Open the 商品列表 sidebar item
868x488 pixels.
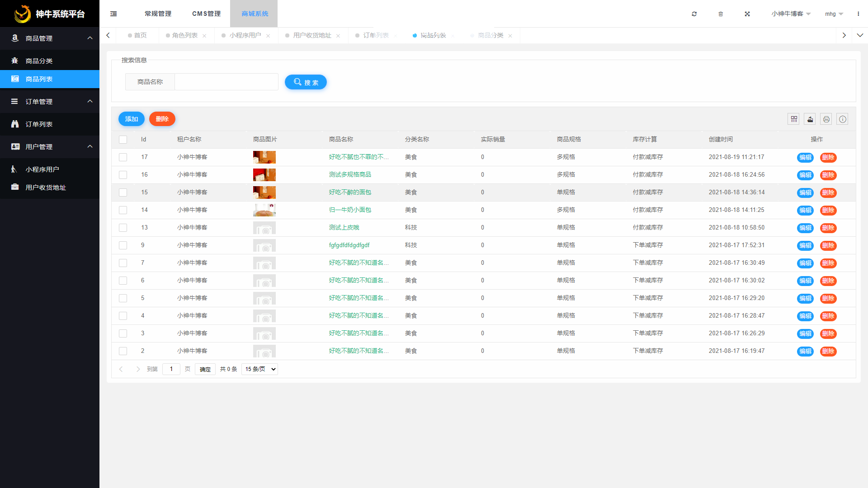[x=50, y=79]
